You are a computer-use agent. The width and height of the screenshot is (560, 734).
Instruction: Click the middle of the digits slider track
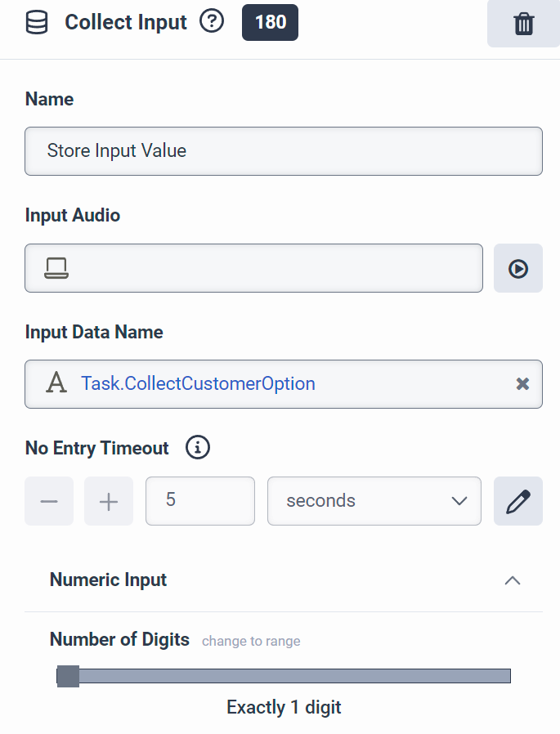point(284,676)
